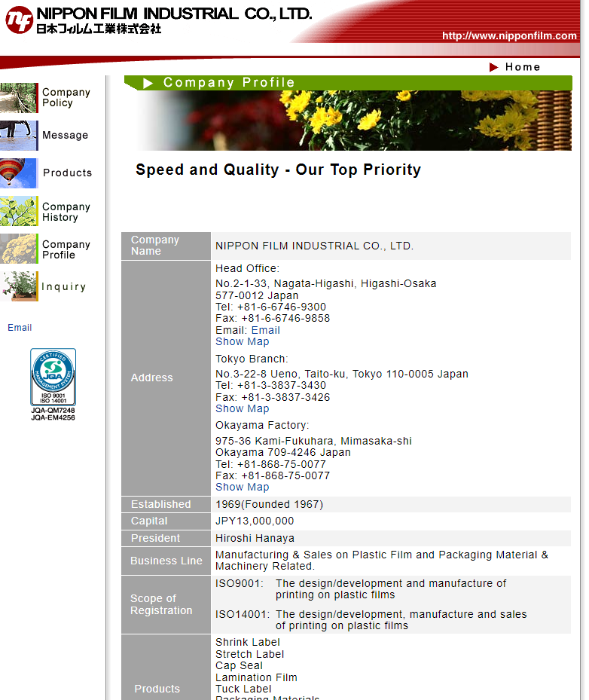The width and height of the screenshot is (589, 700).
Task: Click the yellow flowers Company Profile icon
Action: click(x=18, y=249)
